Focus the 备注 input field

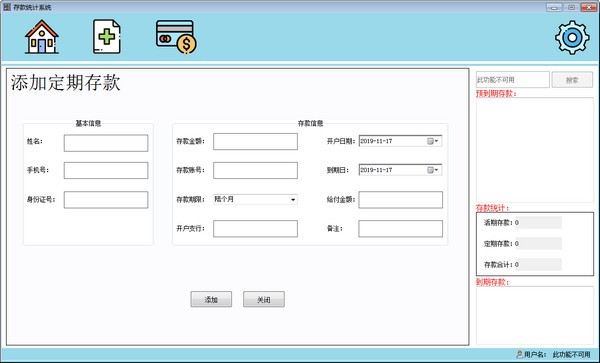point(401,229)
